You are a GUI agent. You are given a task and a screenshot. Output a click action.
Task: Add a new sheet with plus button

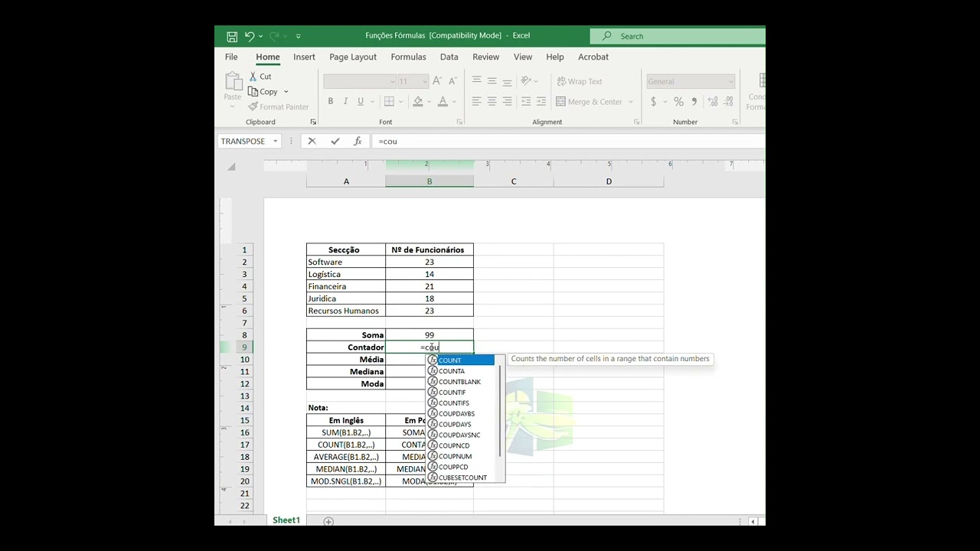[x=328, y=521]
